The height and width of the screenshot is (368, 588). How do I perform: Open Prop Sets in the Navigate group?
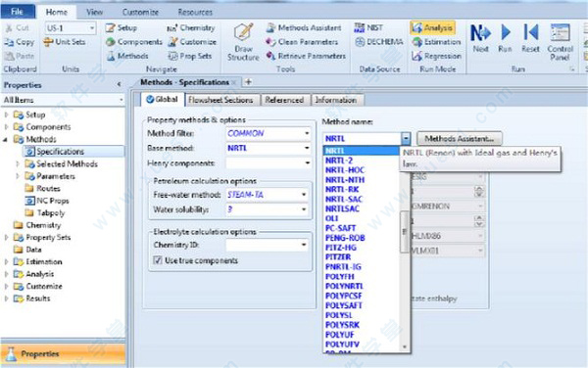point(190,56)
